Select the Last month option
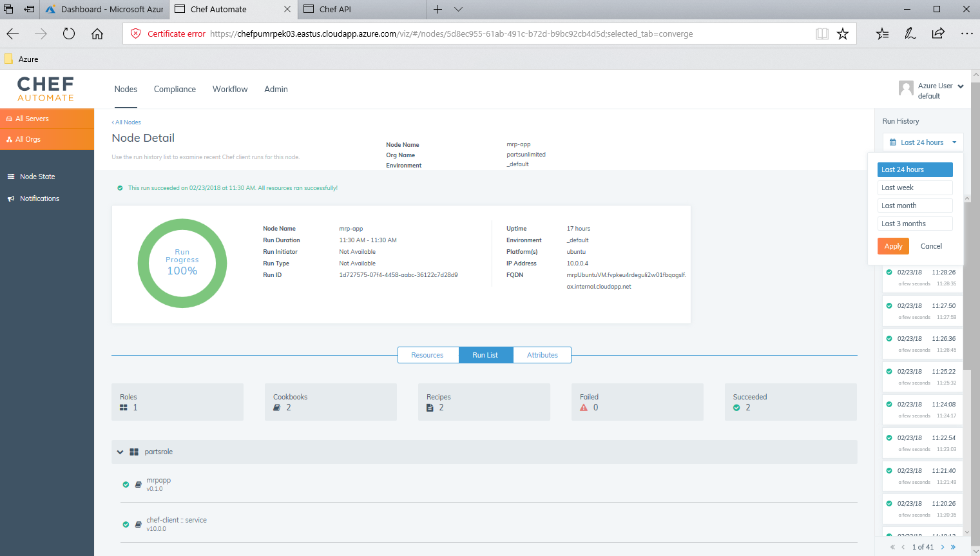980x556 pixels. coord(914,205)
